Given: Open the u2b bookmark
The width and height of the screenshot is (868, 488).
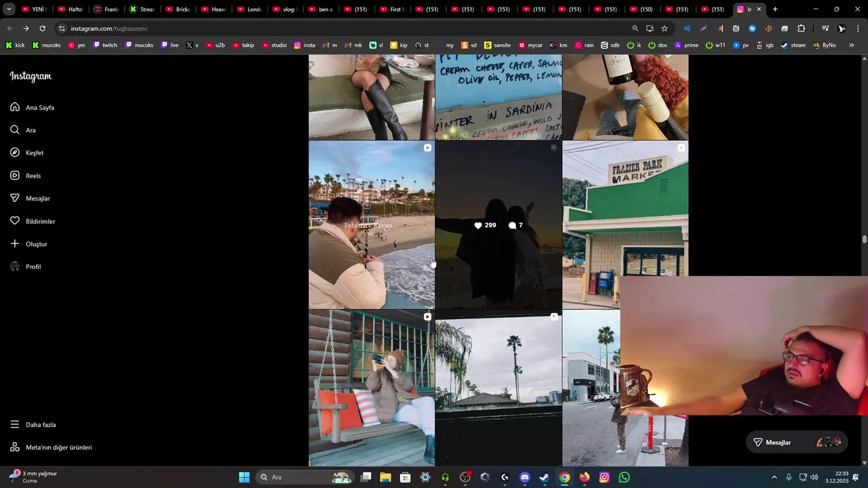Looking at the screenshot, I should click(215, 45).
